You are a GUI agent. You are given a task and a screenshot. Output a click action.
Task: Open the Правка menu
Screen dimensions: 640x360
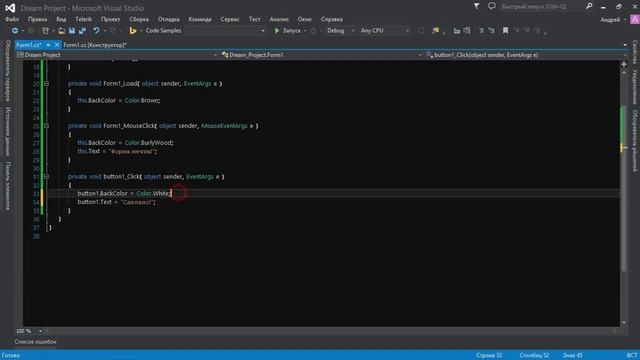pos(37,19)
